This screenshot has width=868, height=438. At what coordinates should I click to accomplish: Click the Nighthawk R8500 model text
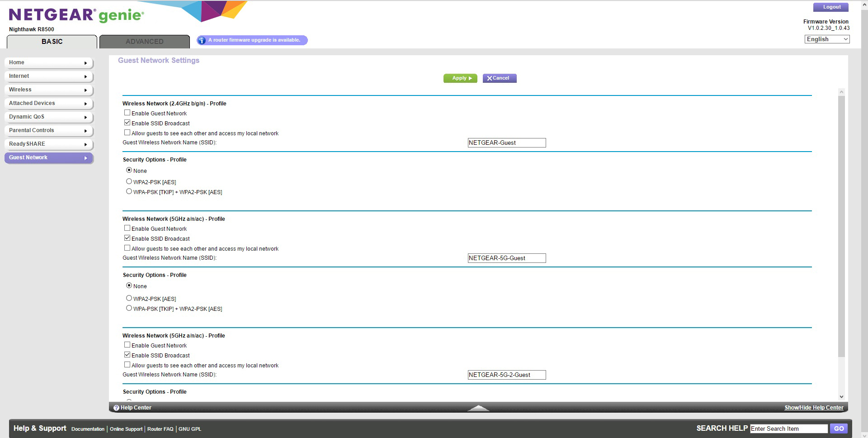point(32,29)
